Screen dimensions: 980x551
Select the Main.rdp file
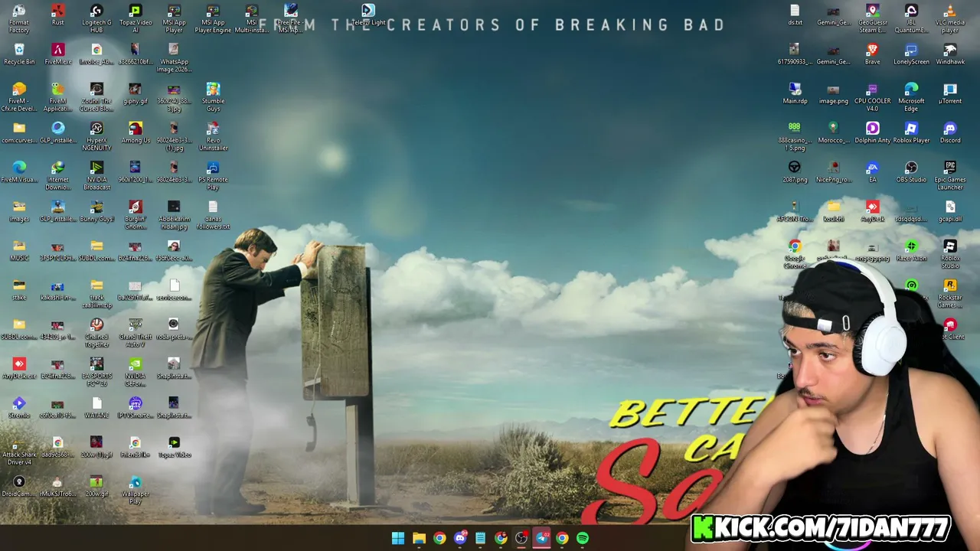[795, 93]
